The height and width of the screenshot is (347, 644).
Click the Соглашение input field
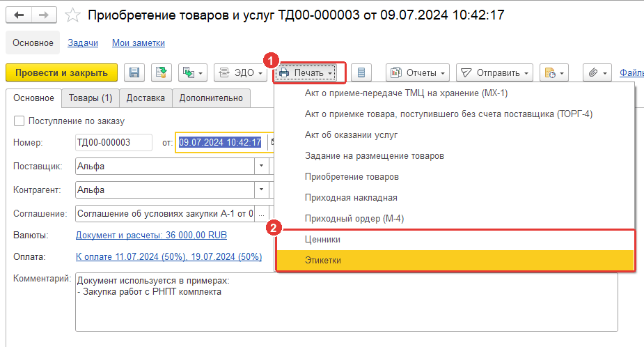pos(165,214)
